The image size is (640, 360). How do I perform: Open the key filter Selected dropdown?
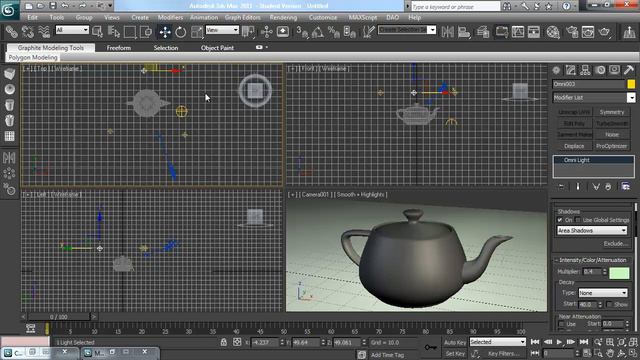[x=498, y=342]
